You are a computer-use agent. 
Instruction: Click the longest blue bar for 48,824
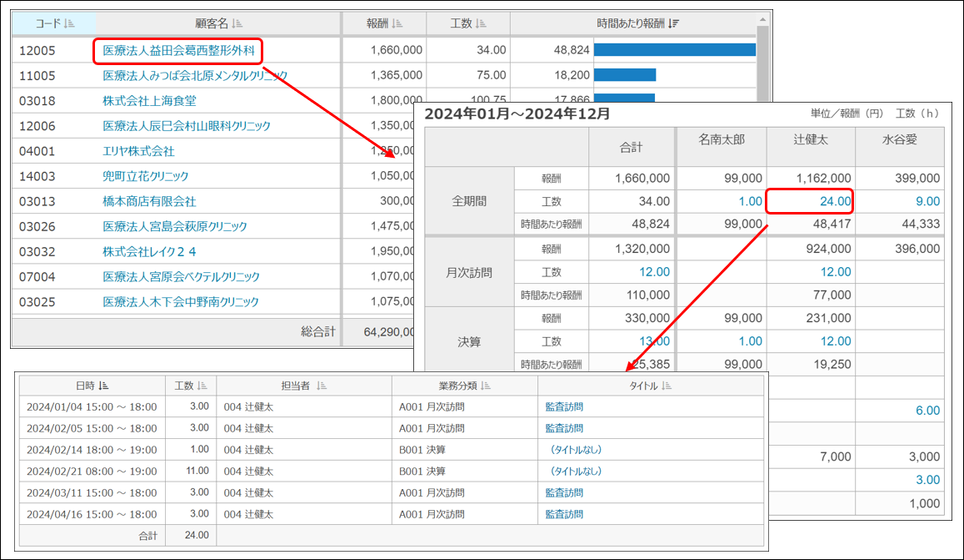click(674, 49)
